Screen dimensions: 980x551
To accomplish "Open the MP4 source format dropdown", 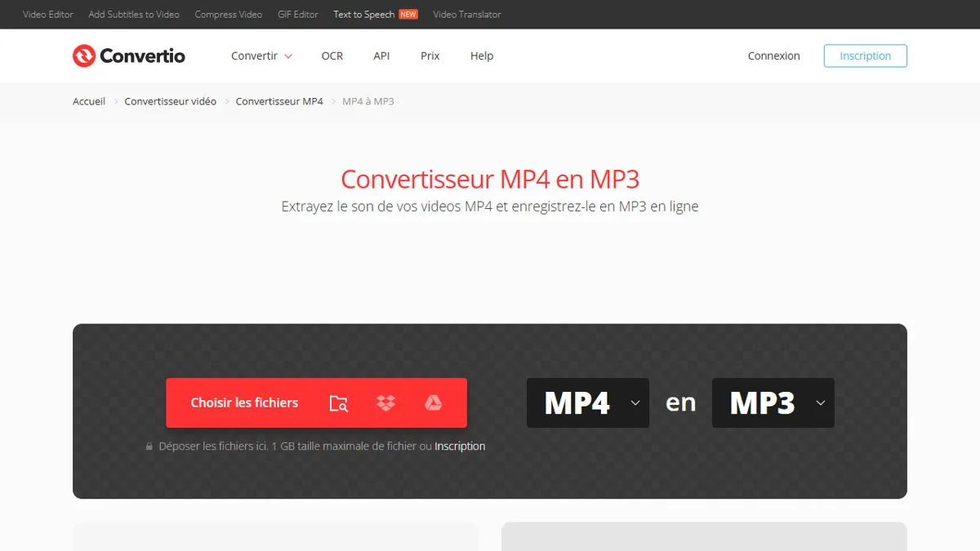I will 588,402.
